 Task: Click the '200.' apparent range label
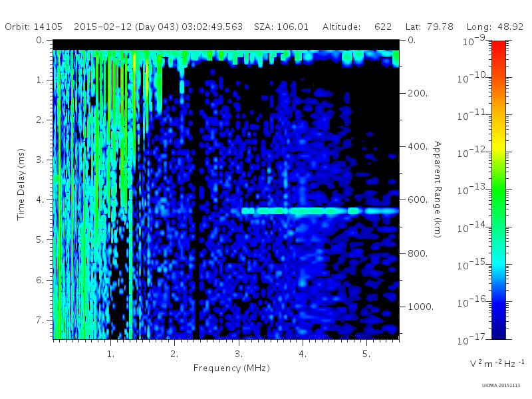[x=418, y=93]
